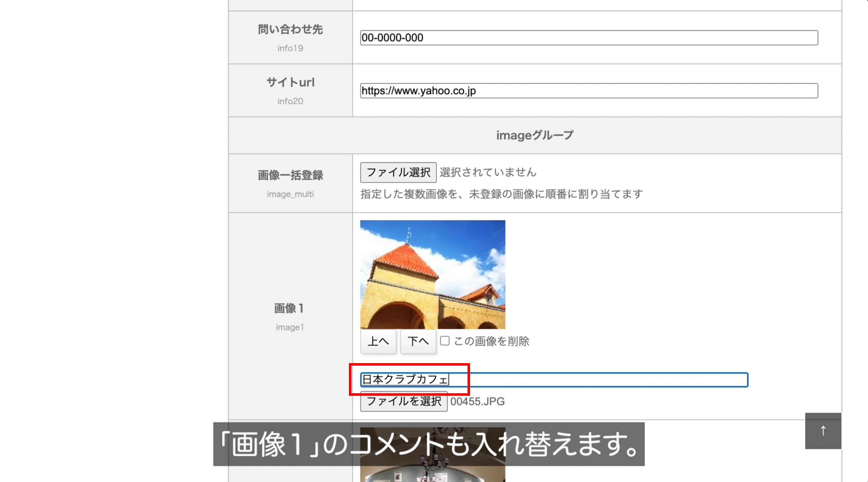
Task: Click ファイルを選択 button for image 1
Action: pos(403,402)
